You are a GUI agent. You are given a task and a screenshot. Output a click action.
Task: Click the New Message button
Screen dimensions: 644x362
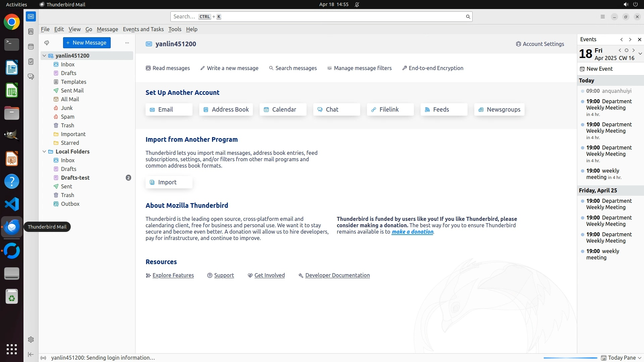click(x=87, y=43)
